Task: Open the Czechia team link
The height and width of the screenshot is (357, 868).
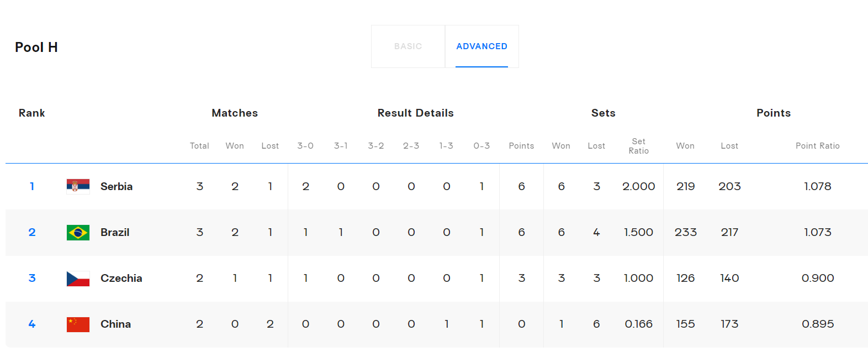Action: [x=121, y=279]
